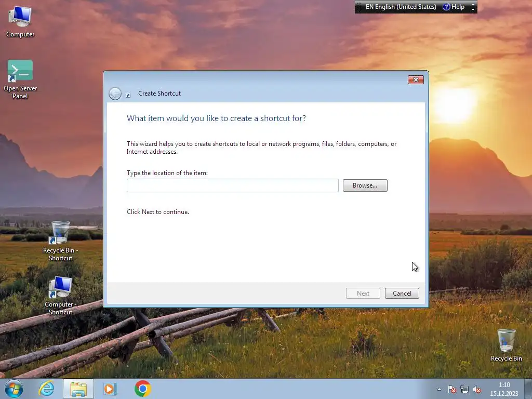Click the Create Shortcut title icon
The height and width of the screenshot is (399, 532).
point(128,96)
